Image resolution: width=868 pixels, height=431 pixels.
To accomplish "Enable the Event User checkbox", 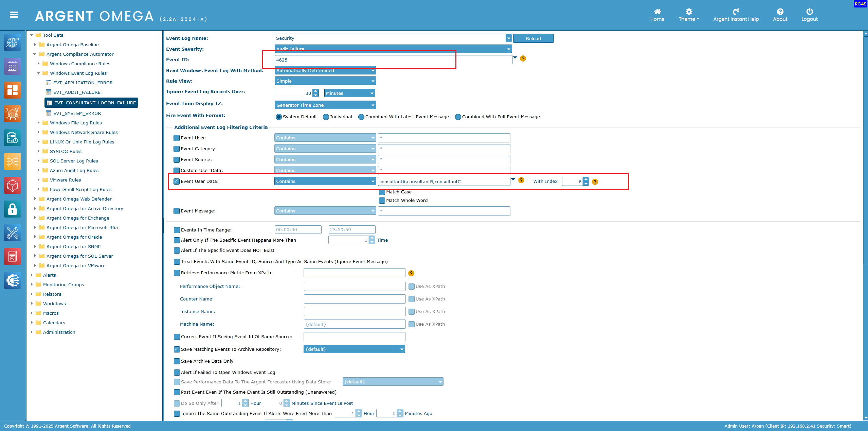I will point(177,138).
